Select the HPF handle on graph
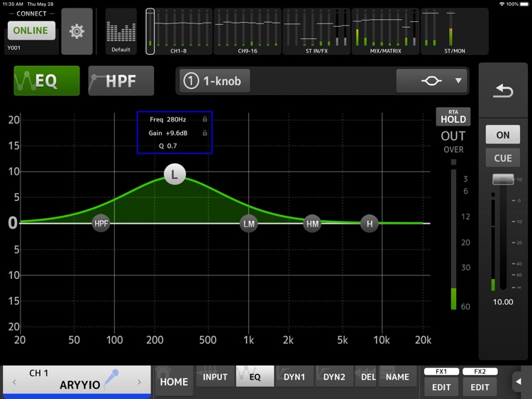This screenshot has height=399, width=532. tap(101, 224)
